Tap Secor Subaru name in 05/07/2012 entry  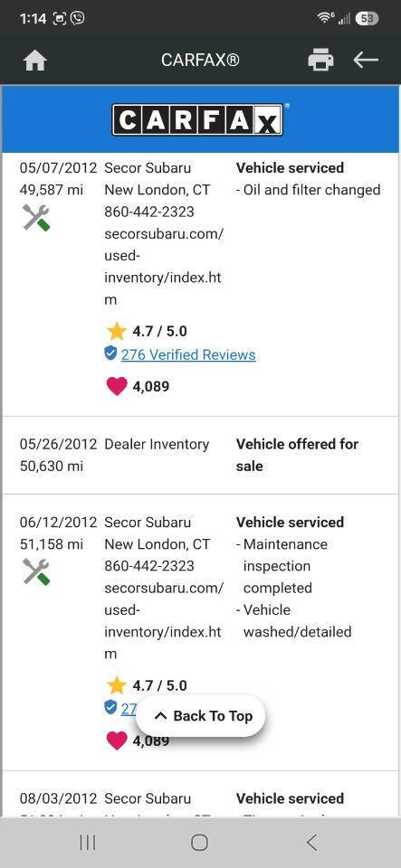[148, 168]
